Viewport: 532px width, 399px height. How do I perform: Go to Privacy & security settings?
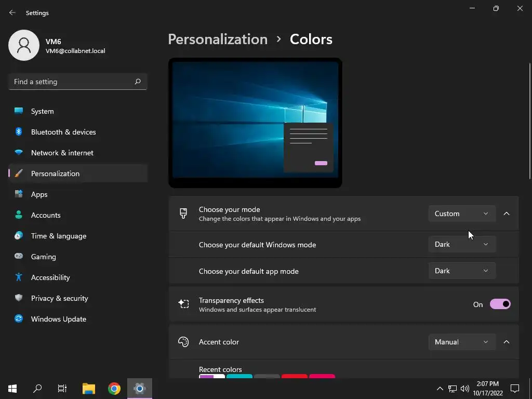78,298
